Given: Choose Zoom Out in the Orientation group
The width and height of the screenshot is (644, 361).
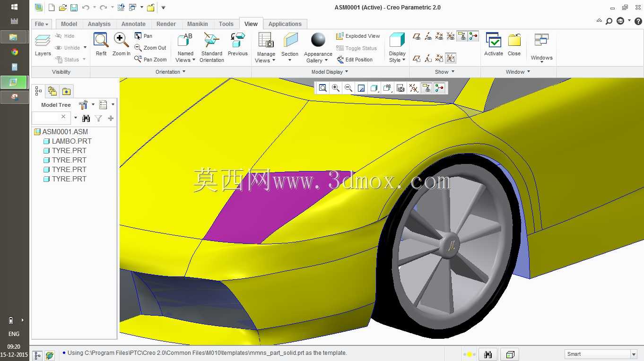Looking at the screenshot, I should (x=150, y=48).
